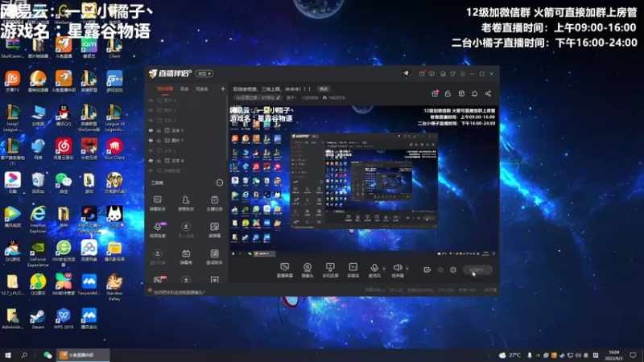This screenshot has width=644, height=362.
Task: Open the WPS 2019 desktop shortcut
Action: click(x=64, y=319)
